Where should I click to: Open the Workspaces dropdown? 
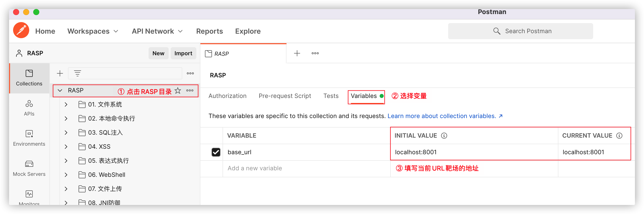(93, 31)
